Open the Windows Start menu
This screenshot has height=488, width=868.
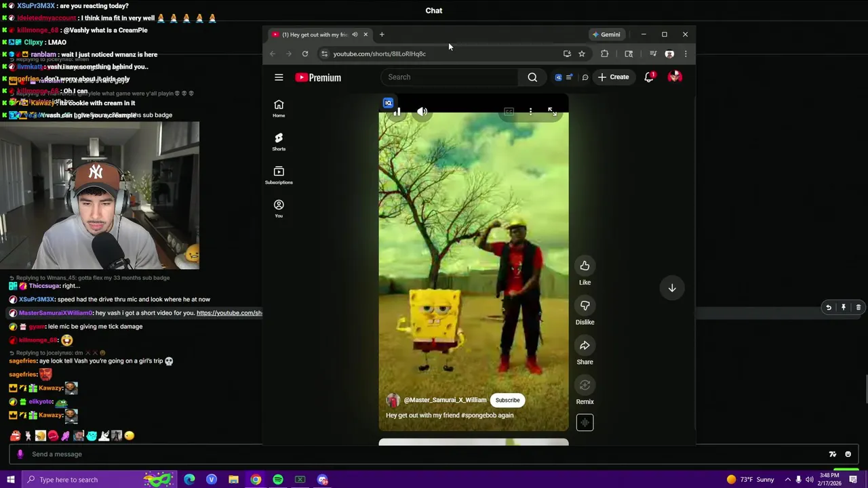pyautogui.click(x=11, y=480)
